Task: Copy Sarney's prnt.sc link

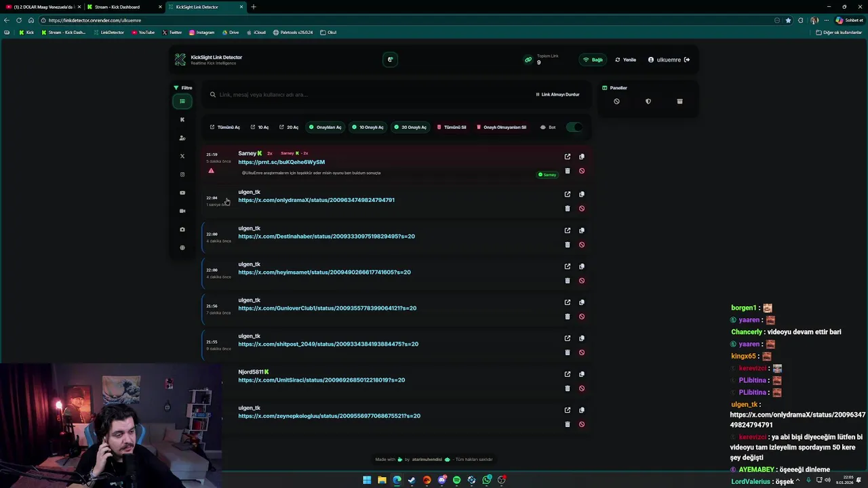Action: tap(581, 157)
